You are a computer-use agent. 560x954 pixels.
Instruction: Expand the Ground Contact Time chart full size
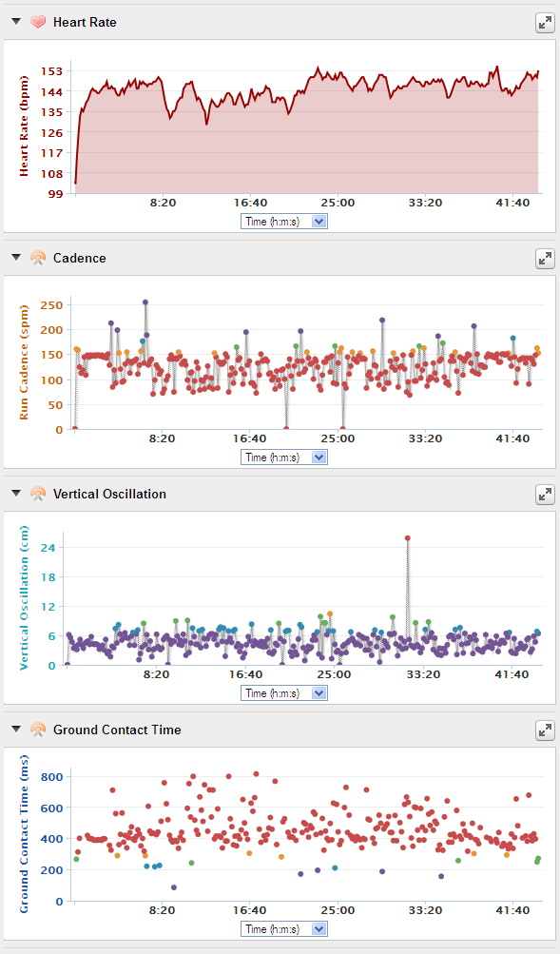pos(544,730)
